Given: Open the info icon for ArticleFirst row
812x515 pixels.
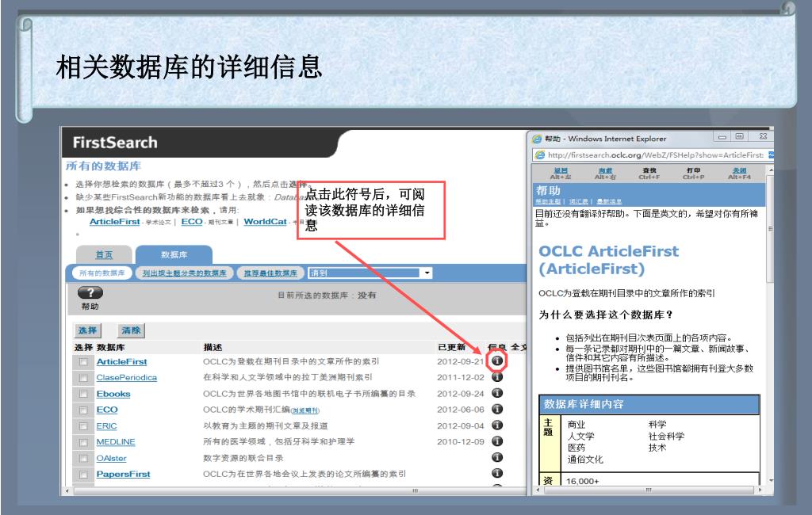Looking at the screenshot, I should pyautogui.click(x=497, y=360).
